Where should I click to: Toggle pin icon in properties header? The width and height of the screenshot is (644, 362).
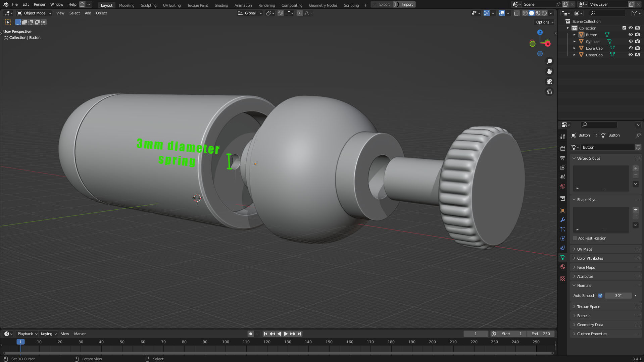[638, 135]
